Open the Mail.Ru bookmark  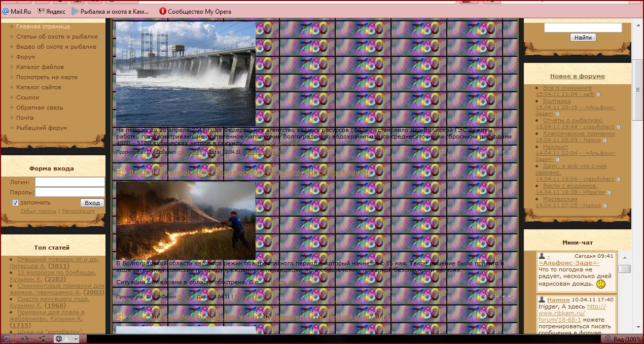[17, 11]
